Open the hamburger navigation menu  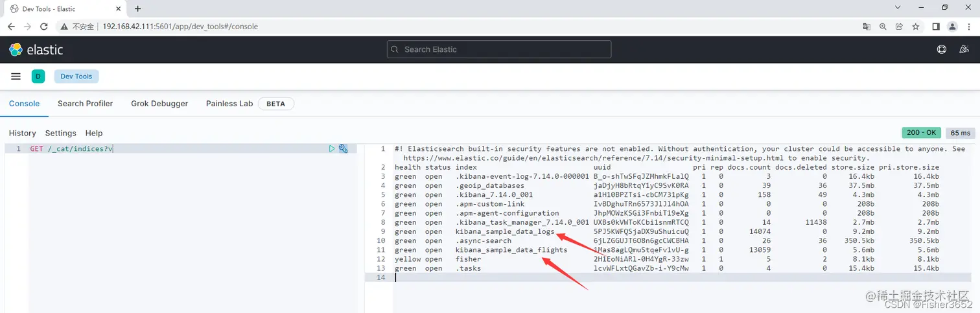16,76
